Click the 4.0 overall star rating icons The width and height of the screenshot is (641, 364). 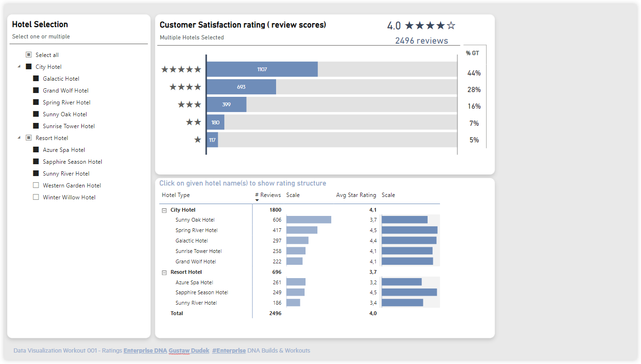430,26
